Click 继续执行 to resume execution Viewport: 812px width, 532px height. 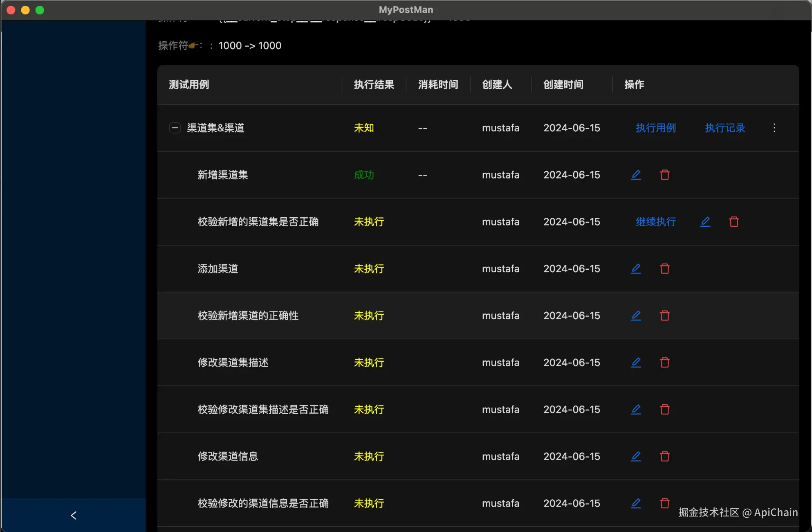(655, 222)
